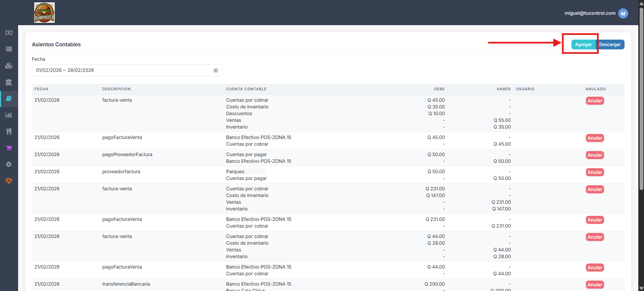Click the FECHA column header

click(x=41, y=89)
